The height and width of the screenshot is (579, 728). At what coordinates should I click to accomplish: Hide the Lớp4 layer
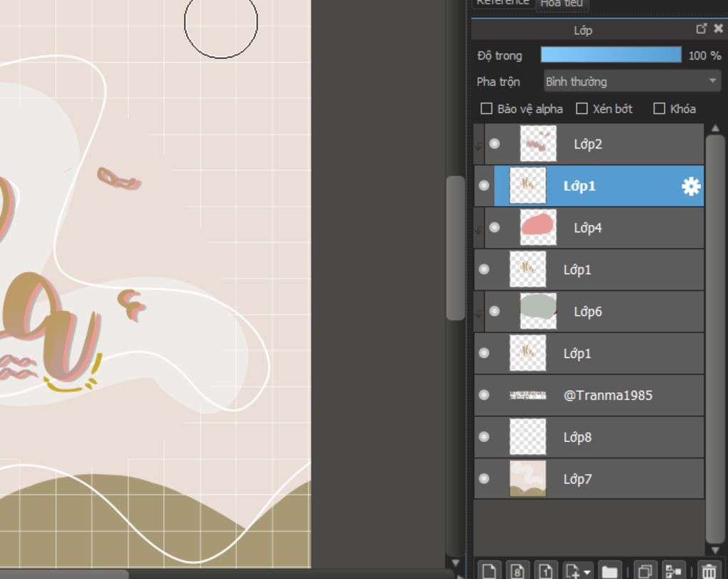[x=495, y=227]
